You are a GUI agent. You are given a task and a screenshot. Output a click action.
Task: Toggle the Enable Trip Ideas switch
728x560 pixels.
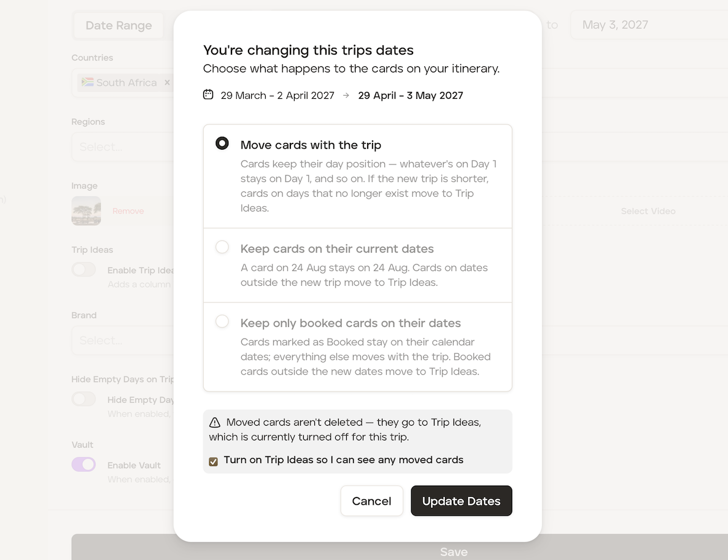pyautogui.click(x=83, y=269)
